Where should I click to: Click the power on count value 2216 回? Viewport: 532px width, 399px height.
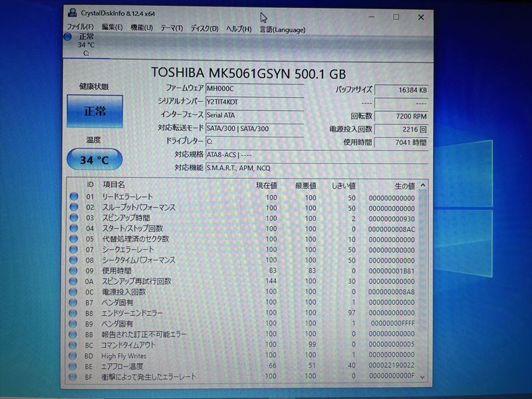pyautogui.click(x=401, y=129)
